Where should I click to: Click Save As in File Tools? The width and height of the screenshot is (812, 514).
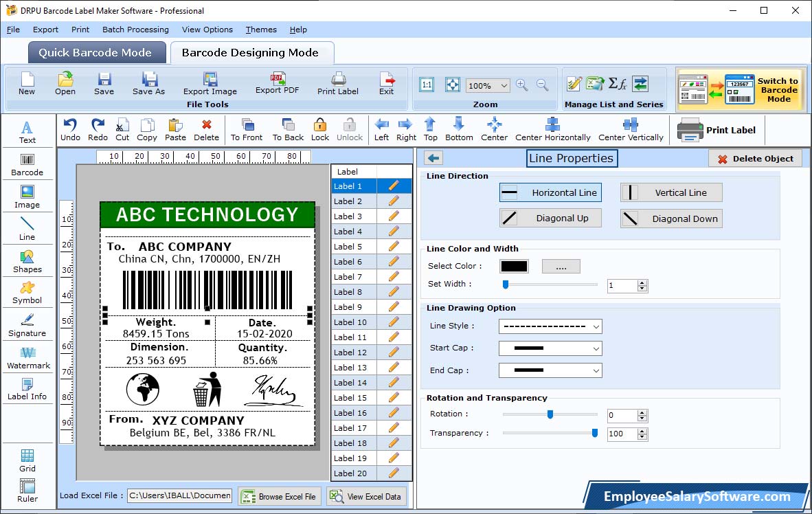[148, 84]
